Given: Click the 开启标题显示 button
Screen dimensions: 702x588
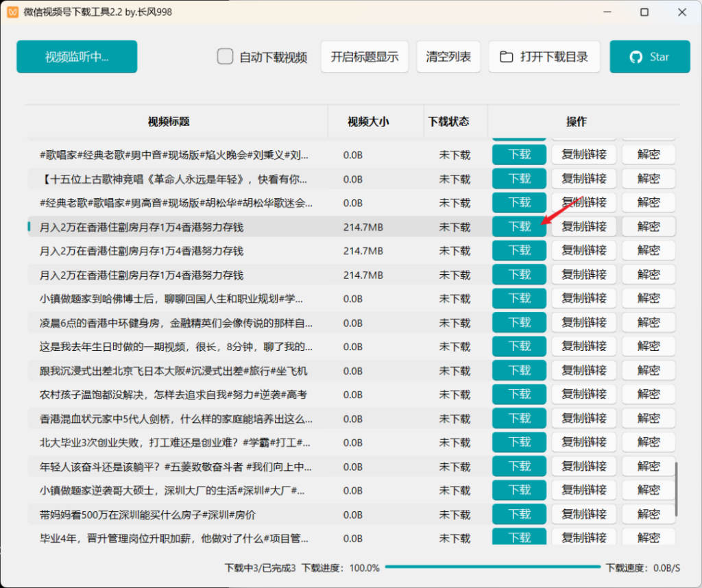Looking at the screenshot, I should click(364, 57).
